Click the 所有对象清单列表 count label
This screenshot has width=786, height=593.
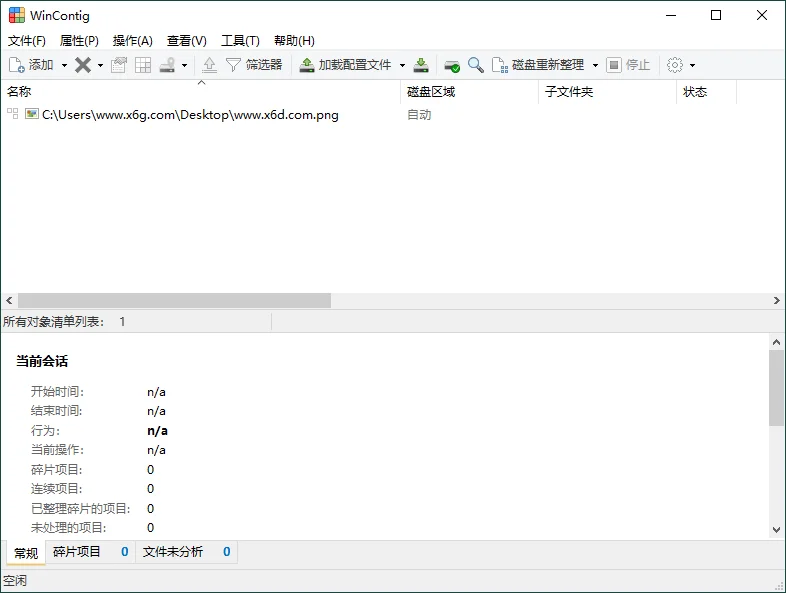(x=64, y=322)
